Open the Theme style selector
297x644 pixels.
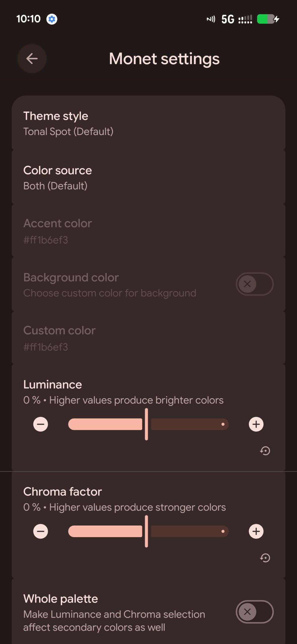pos(148,123)
